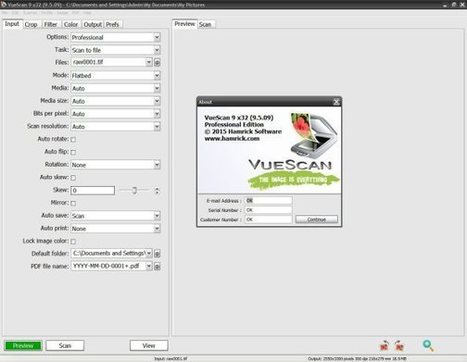Click the Professional Edition text in About
This screenshot has width=467, height=362.
[x=234, y=124]
